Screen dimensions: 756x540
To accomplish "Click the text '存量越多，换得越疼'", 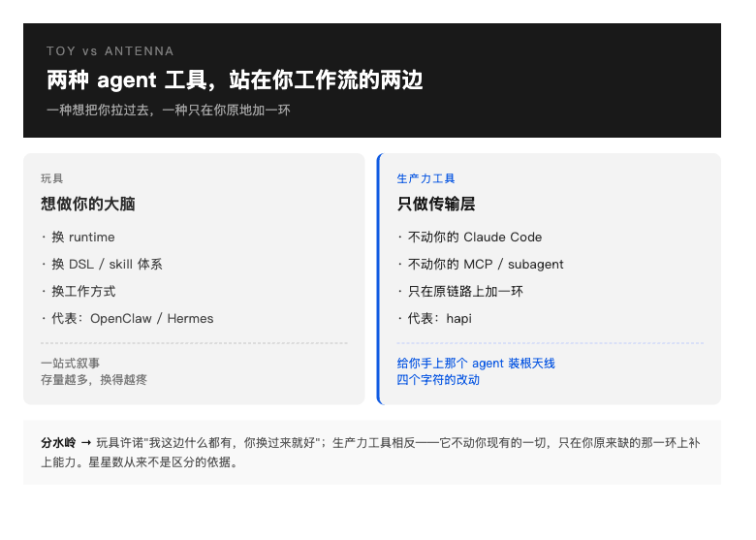I will click(x=94, y=379).
